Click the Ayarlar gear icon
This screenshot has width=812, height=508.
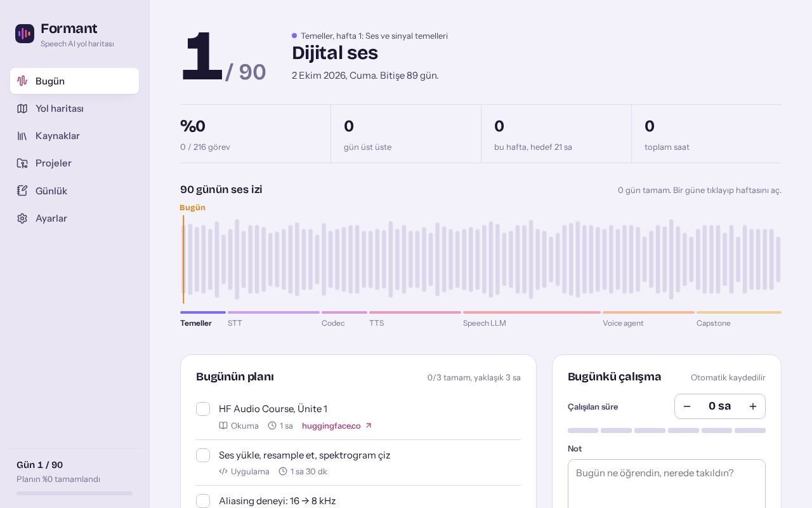(x=22, y=218)
